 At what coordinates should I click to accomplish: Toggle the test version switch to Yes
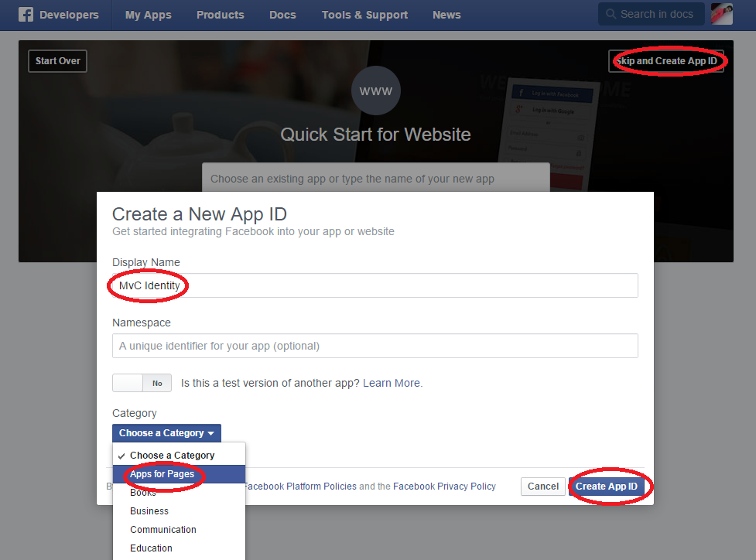pos(128,382)
